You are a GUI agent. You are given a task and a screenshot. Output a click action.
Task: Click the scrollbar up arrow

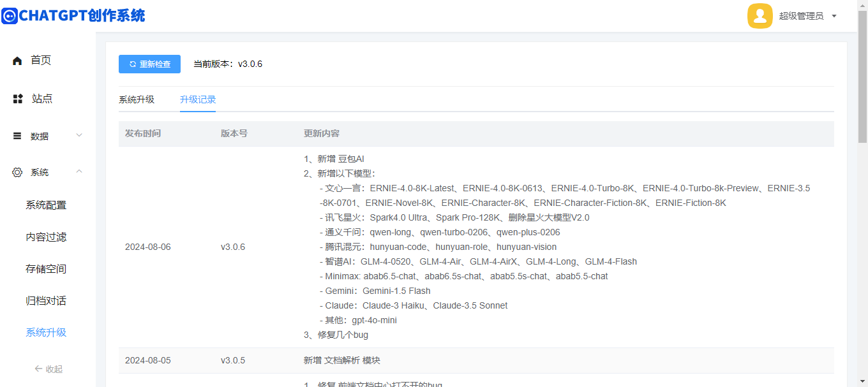pos(862,5)
